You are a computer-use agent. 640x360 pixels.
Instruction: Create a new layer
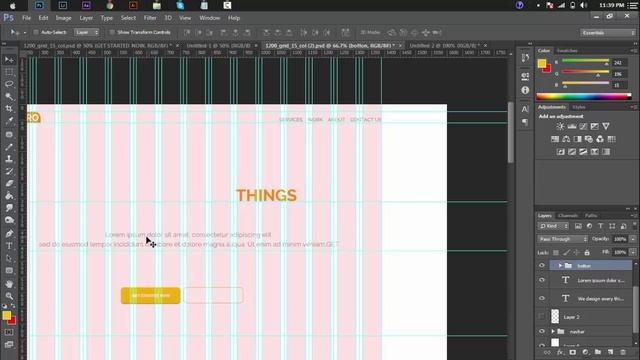point(610,352)
